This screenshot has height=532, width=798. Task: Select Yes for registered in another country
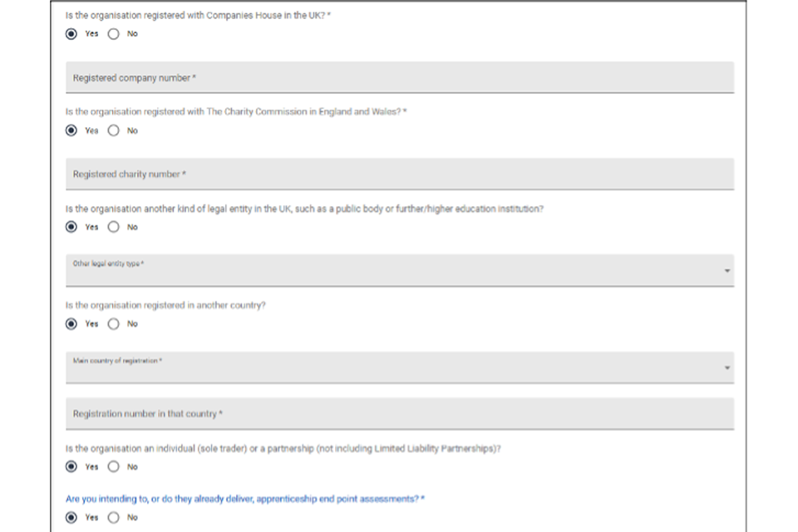[71, 324]
